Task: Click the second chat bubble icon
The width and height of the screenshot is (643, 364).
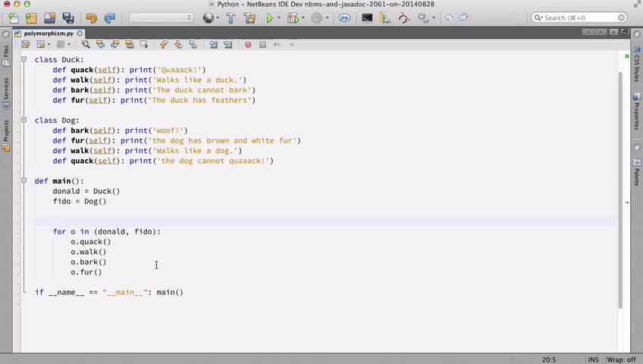Action: [464, 17]
